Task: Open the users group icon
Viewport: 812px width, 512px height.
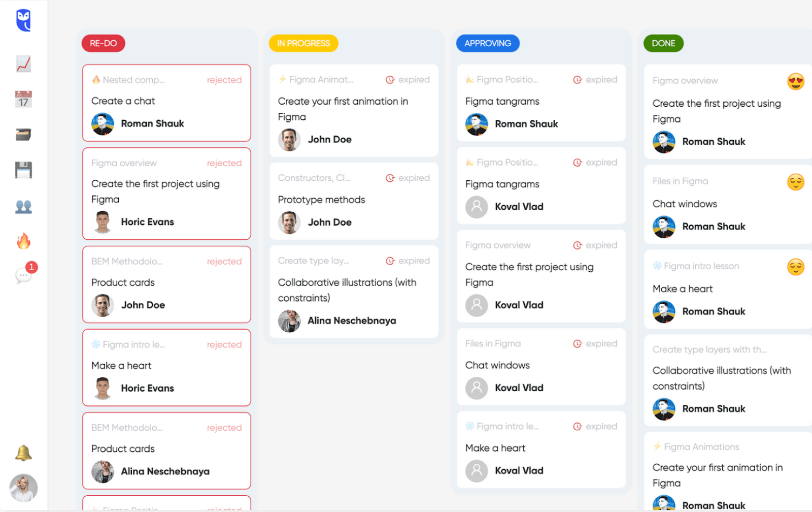Action: 23,206
